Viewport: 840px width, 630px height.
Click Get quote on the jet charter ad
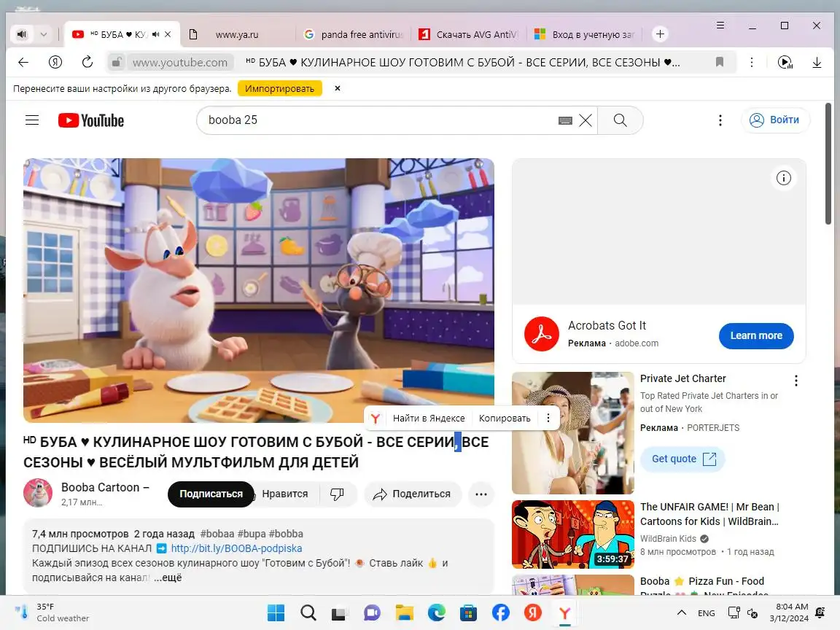pyautogui.click(x=683, y=459)
